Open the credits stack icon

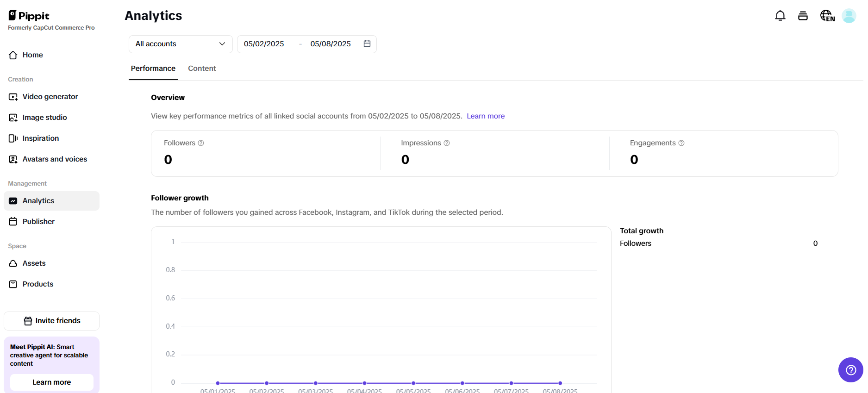pos(803,16)
